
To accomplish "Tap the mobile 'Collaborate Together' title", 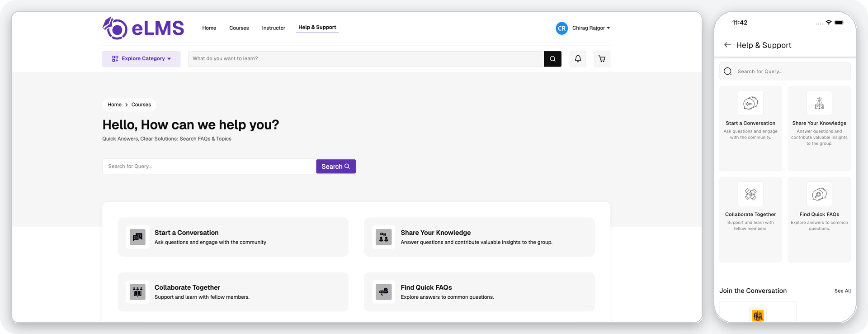I will (x=750, y=215).
